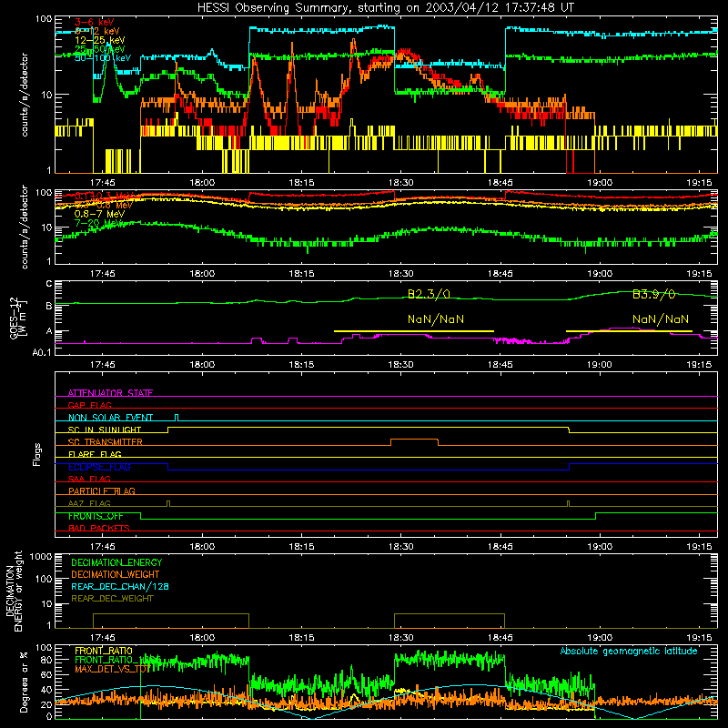Image resolution: width=728 pixels, height=728 pixels.
Task: Click the GOES-12 axis label
Action: pyautogui.click(x=17, y=318)
